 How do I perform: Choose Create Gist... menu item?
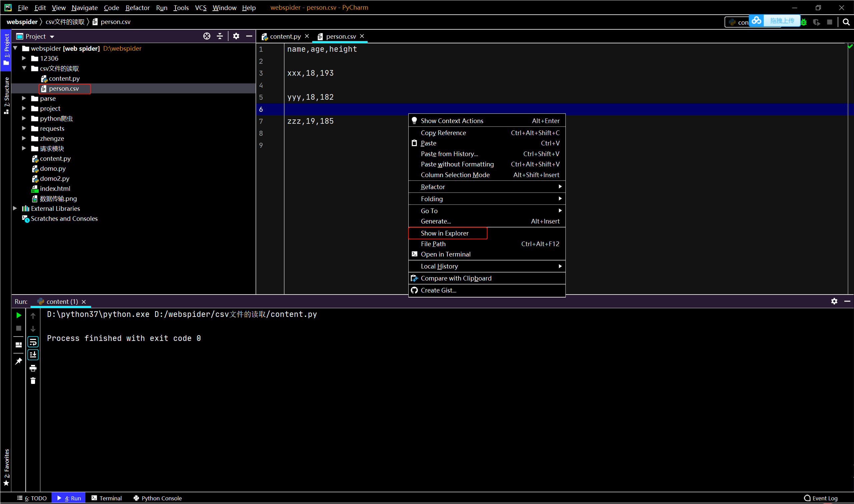[487, 290]
